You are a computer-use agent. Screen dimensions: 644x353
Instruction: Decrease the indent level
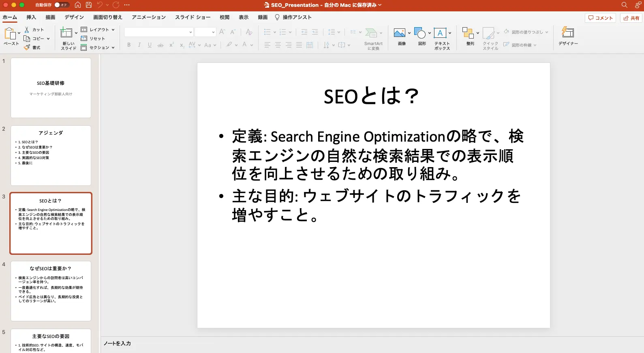pos(304,32)
